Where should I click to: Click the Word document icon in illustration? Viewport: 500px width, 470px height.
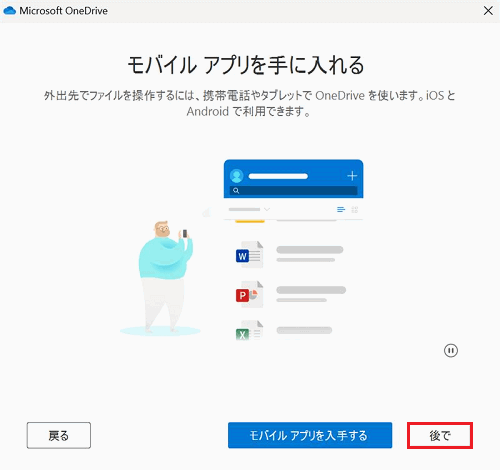[249, 255]
